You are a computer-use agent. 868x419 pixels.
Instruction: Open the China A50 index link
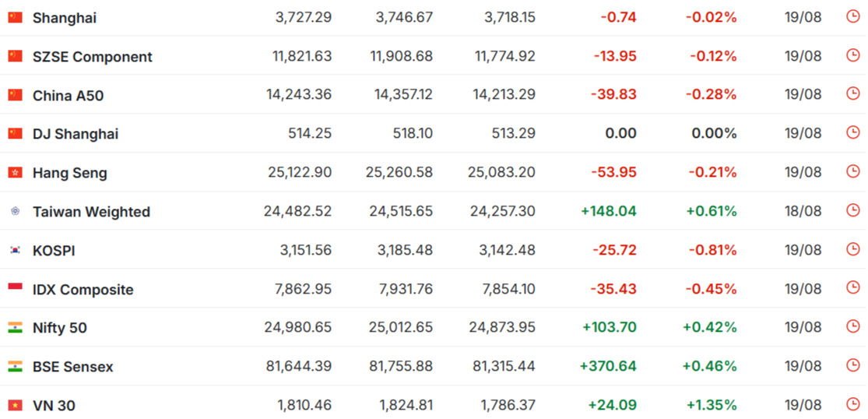(x=68, y=96)
